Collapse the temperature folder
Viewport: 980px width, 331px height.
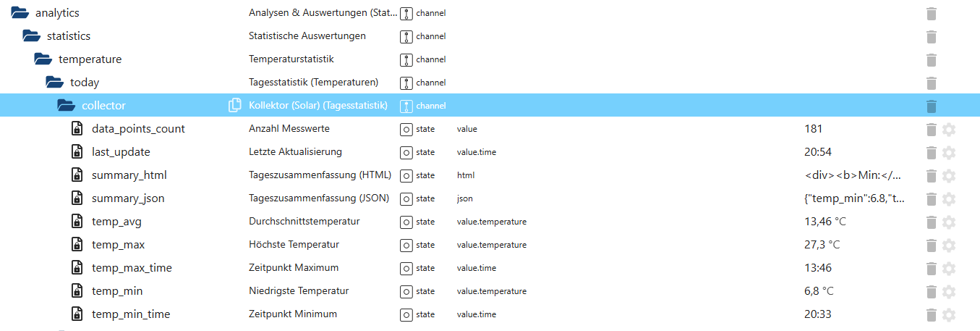pyautogui.click(x=43, y=59)
